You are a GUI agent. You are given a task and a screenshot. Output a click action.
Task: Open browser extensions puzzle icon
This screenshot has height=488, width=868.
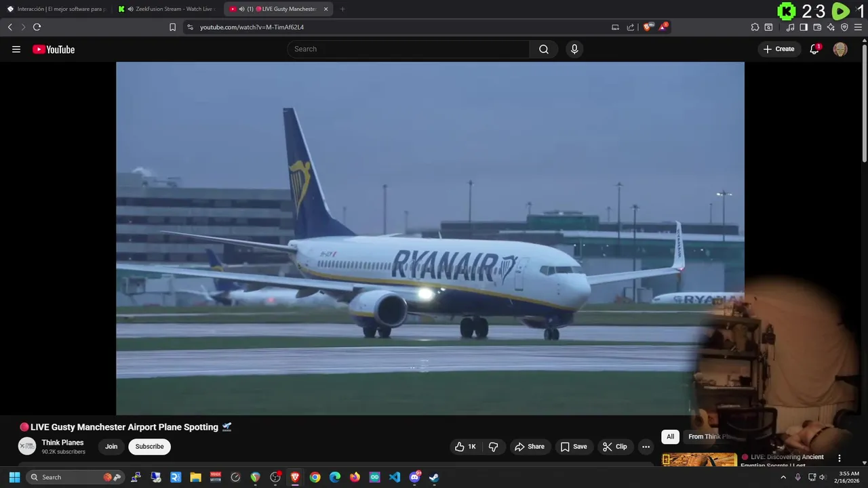pyautogui.click(x=755, y=27)
